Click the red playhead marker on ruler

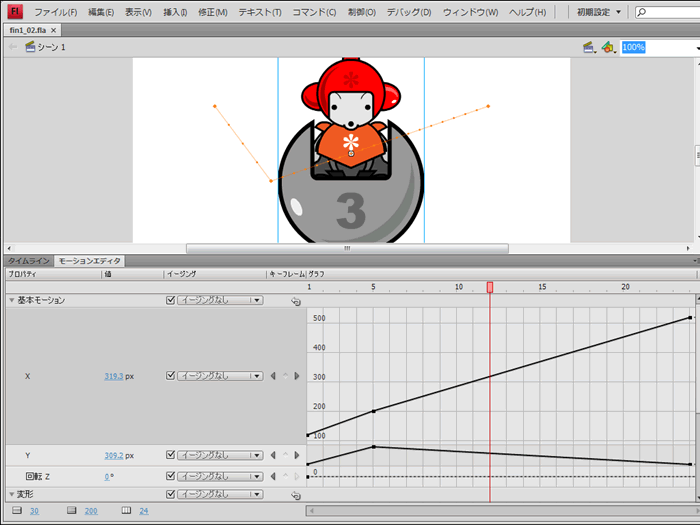[489, 287]
